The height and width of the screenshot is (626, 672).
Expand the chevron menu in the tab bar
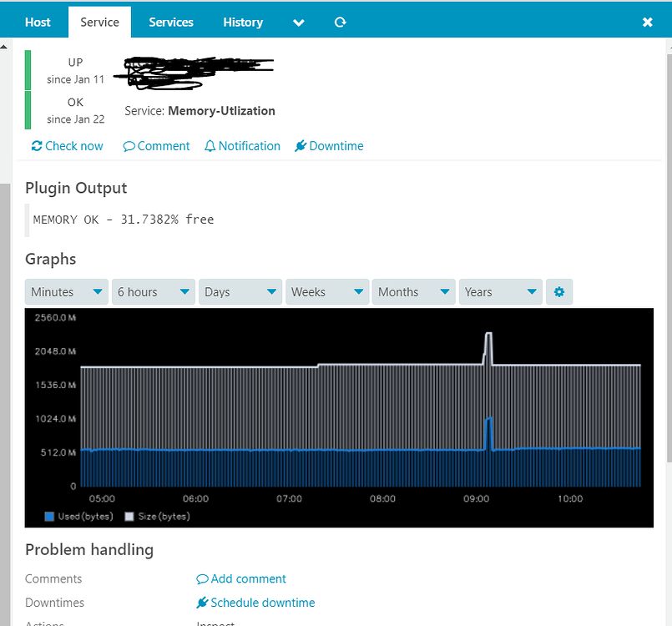pos(298,22)
